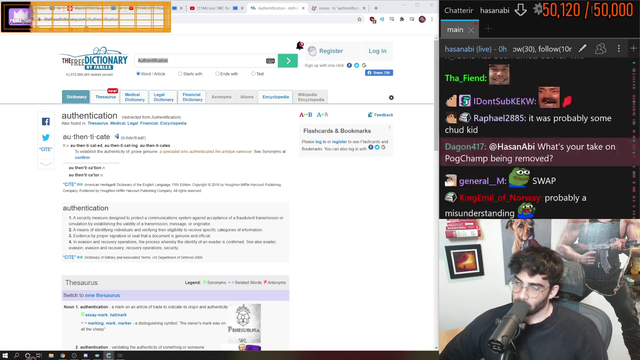Viewport: 640px width, 360px height.
Task: Open Chatterino settings gear
Action: [538, 9]
